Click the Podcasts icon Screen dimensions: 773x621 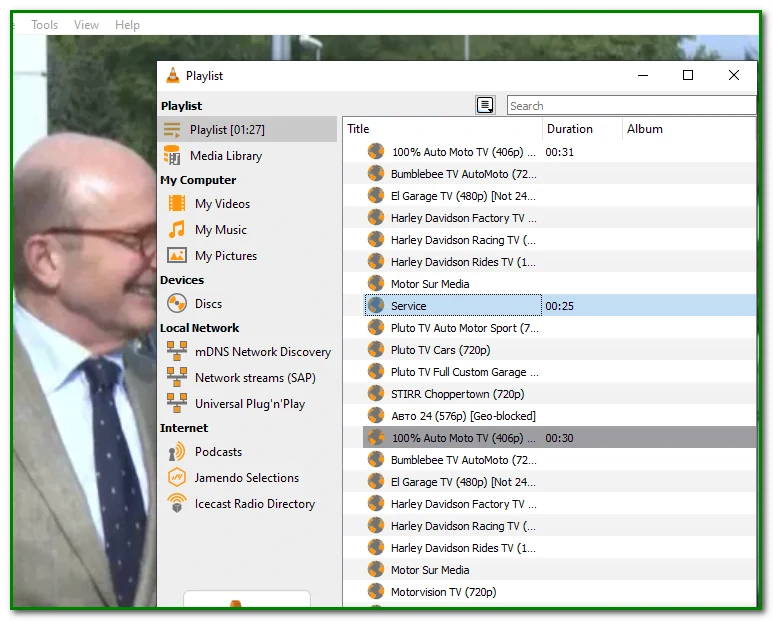176,451
